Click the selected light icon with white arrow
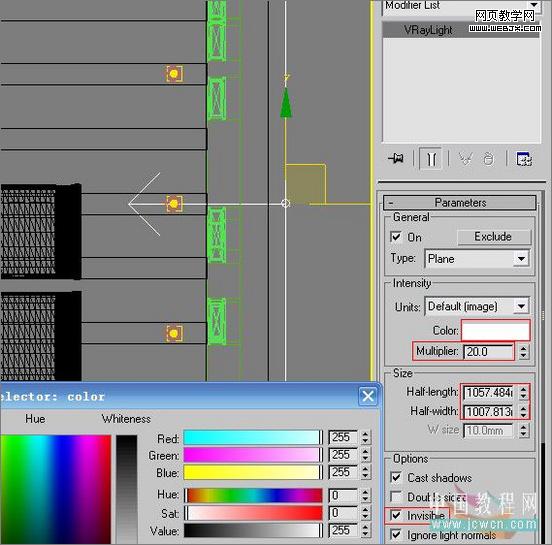The height and width of the screenshot is (545, 552). coord(174,204)
